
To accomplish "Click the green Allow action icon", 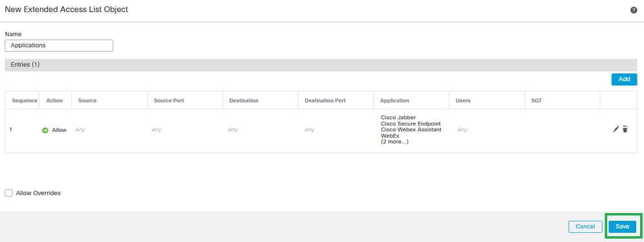I will 45,130.
